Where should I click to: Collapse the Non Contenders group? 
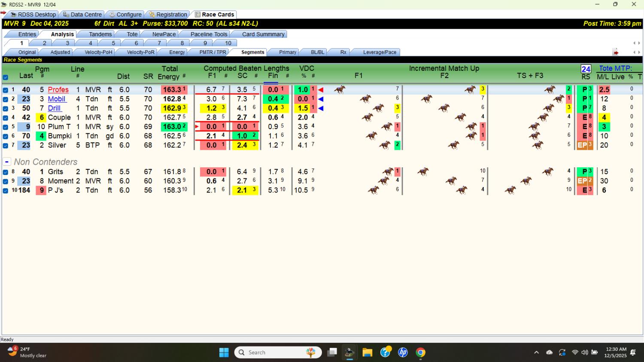pos(7,162)
